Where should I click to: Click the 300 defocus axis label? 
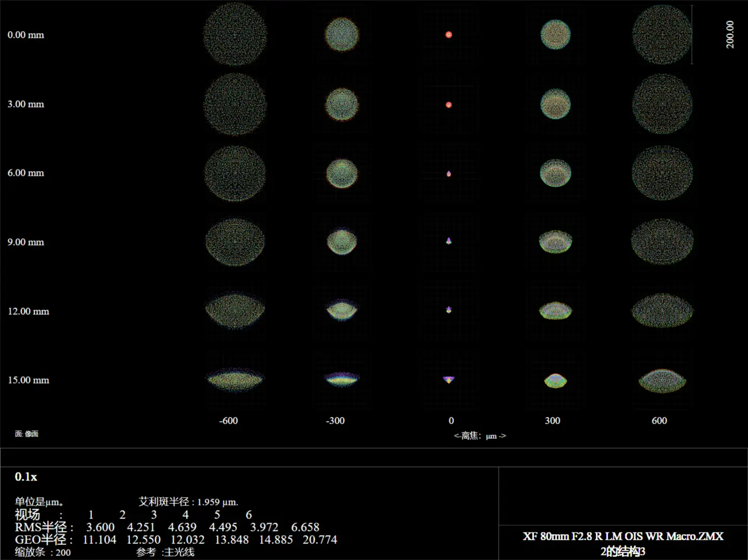tap(553, 420)
